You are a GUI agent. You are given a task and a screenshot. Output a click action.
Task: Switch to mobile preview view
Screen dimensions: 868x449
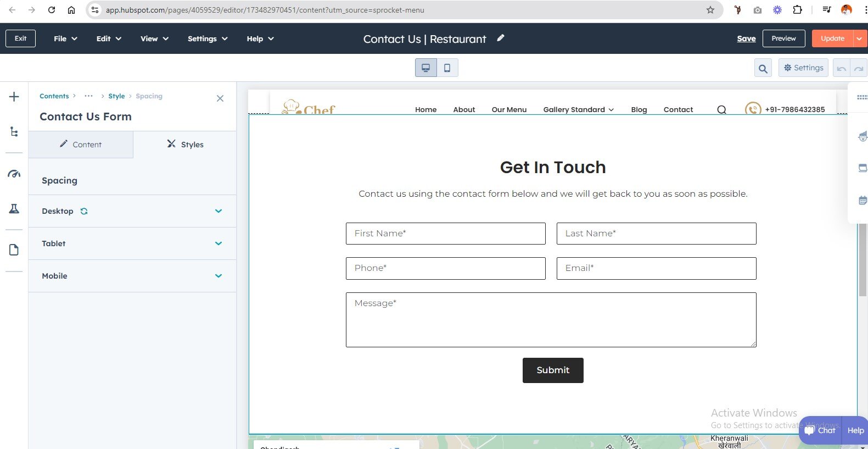(447, 68)
